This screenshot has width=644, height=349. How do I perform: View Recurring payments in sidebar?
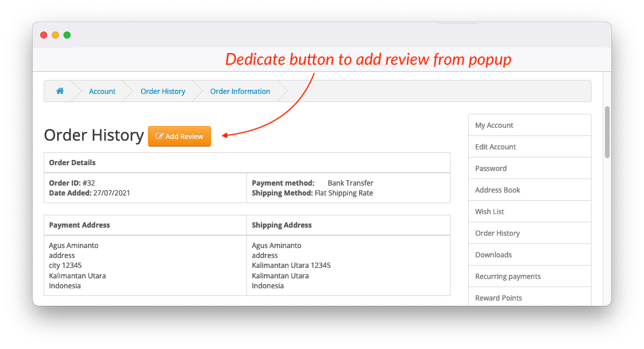click(x=508, y=276)
